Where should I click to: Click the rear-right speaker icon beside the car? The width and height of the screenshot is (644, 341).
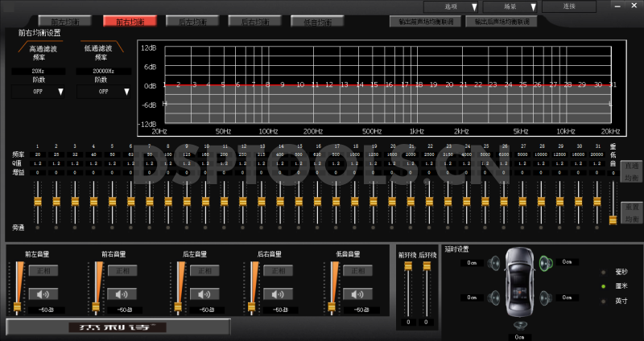[x=544, y=297]
